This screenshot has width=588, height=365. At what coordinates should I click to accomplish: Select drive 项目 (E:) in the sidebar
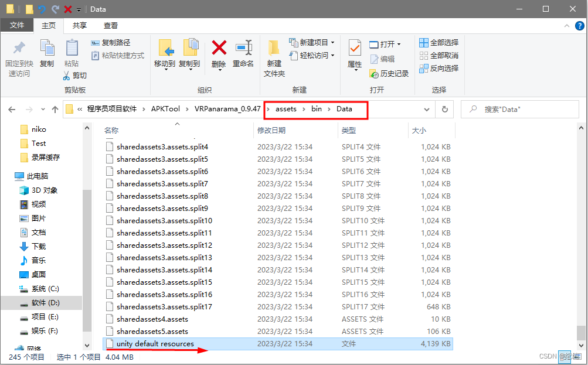(x=39, y=317)
